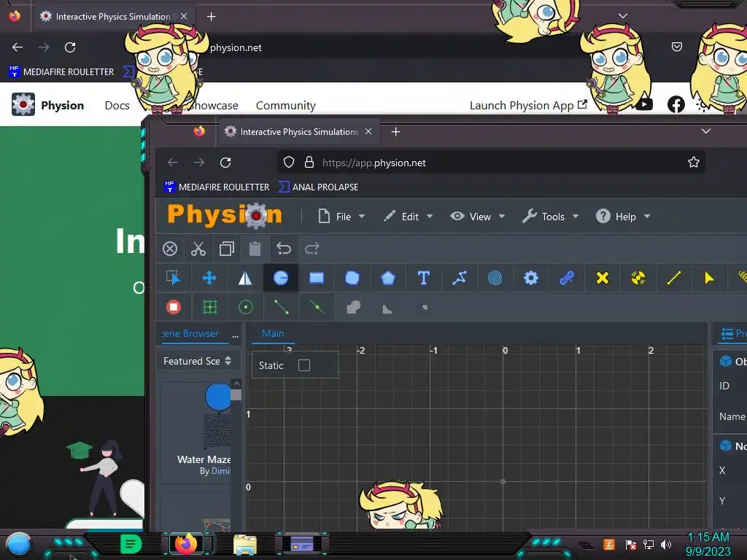List all tabs in front Firefox window
The image size is (747, 560).
(706, 131)
